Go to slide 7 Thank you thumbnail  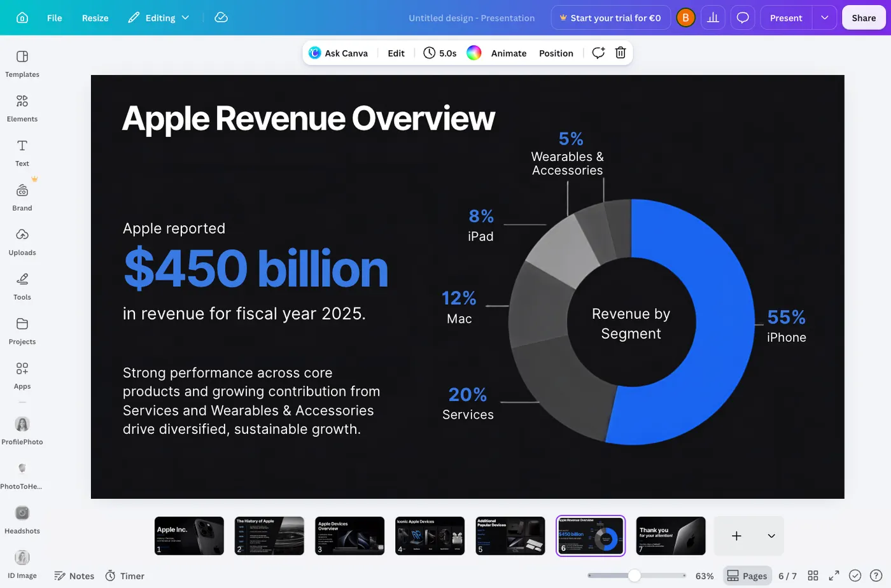[x=671, y=536]
